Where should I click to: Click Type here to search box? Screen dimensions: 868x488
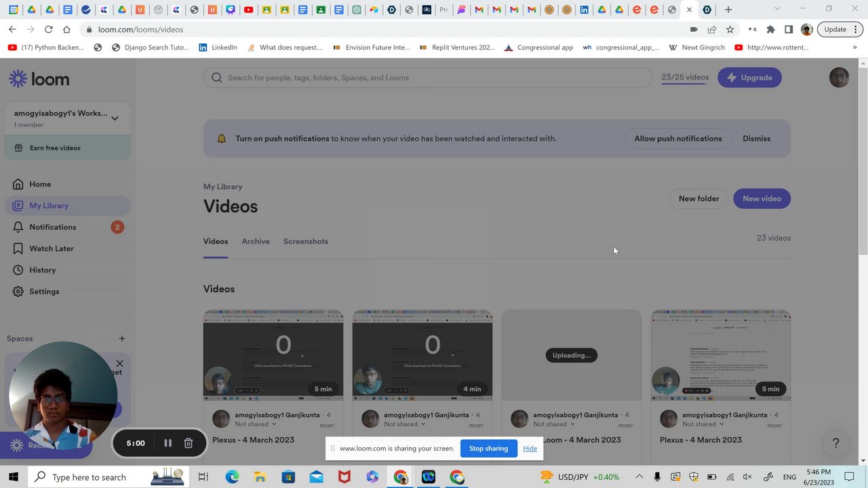click(108, 477)
